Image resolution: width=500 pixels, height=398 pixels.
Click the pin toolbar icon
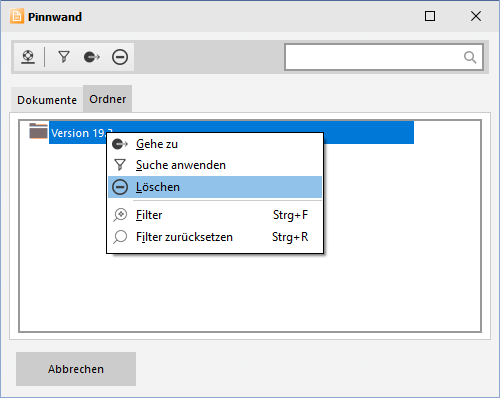[28, 57]
